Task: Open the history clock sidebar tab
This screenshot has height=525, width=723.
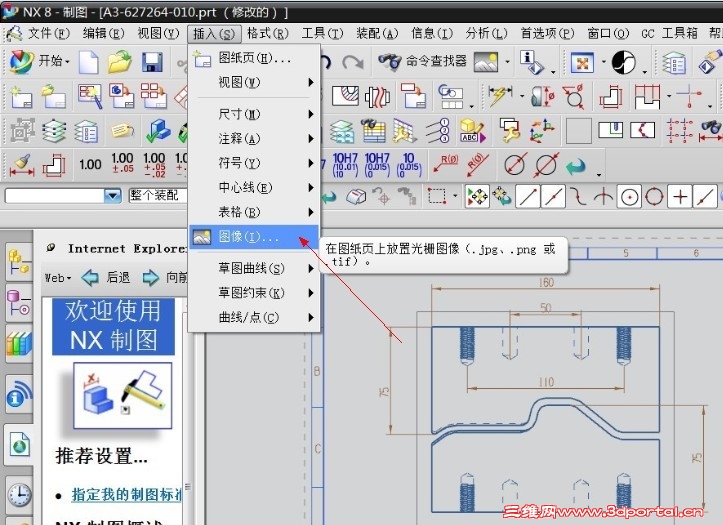Action: pyautogui.click(x=18, y=495)
